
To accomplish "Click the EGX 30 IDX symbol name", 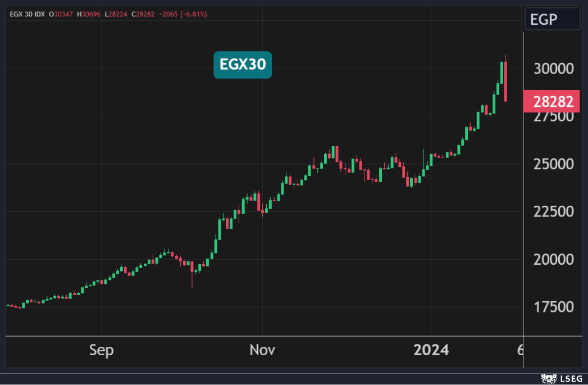I will [x=28, y=13].
